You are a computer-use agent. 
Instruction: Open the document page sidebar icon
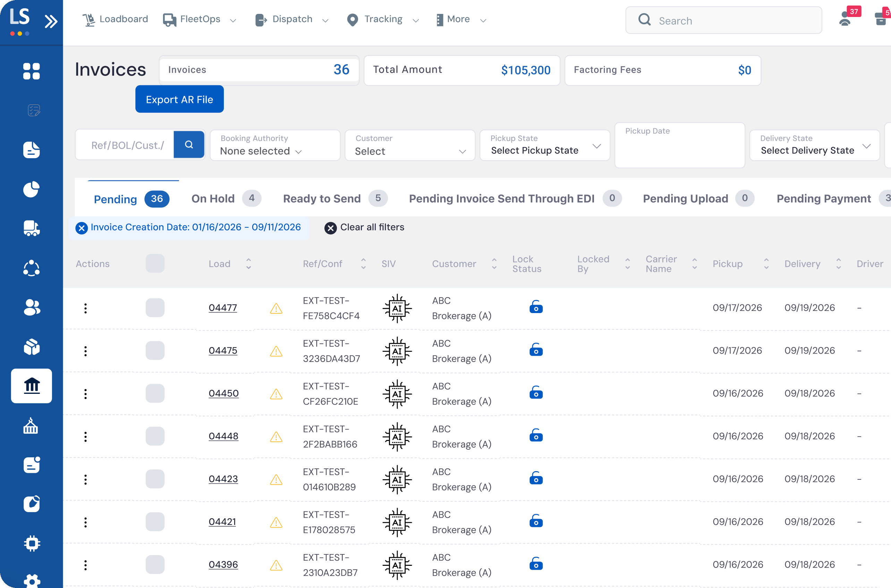[x=32, y=150]
